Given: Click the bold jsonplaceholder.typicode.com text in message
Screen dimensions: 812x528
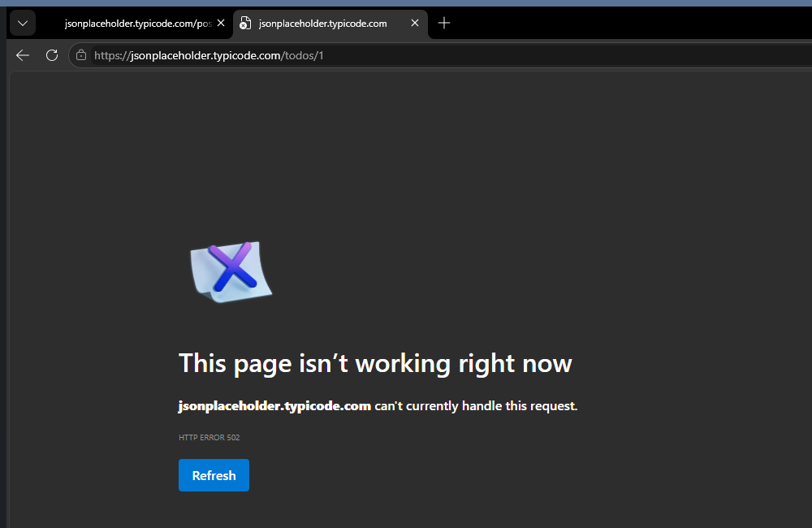Looking at the screenshot, I should [x=274, y=405].
